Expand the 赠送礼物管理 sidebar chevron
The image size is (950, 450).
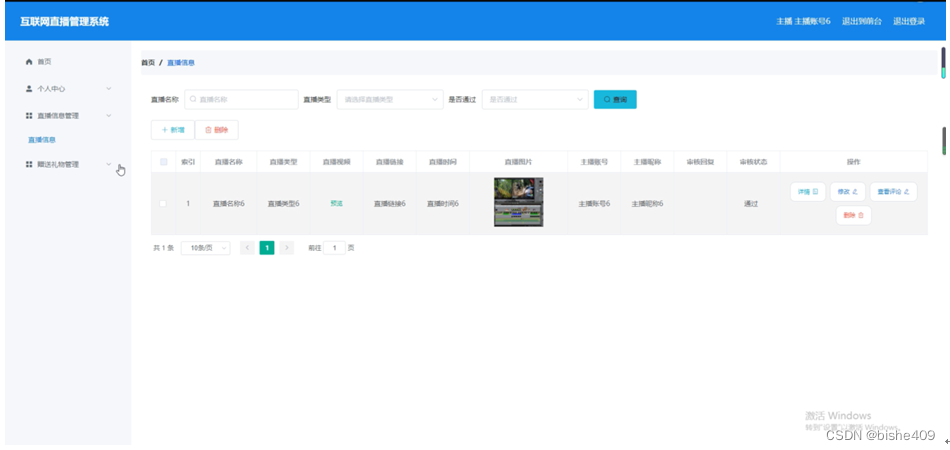(x=109, y=164)
